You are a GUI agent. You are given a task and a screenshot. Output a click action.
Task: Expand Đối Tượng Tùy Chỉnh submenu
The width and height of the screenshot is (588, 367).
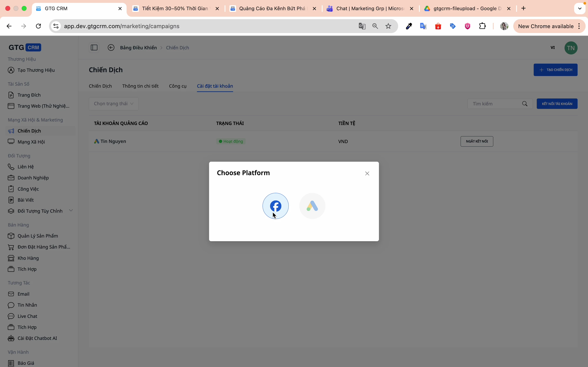(x=71, y=210)
